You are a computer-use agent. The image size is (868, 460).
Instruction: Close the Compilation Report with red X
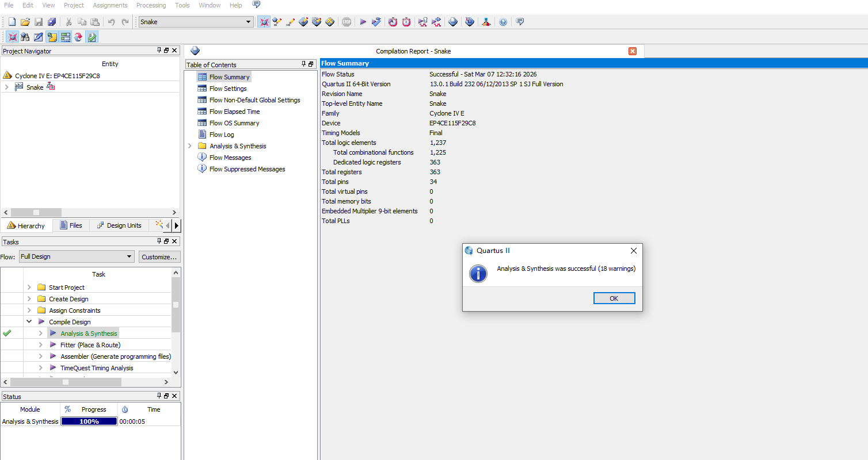click(x=633, y=51)
